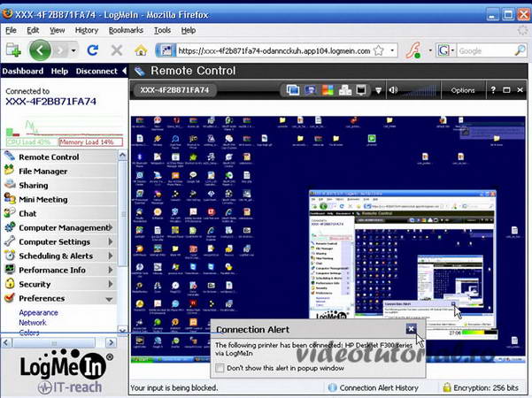
Task: Open Appearance preferences link
Action: (38, 312)
